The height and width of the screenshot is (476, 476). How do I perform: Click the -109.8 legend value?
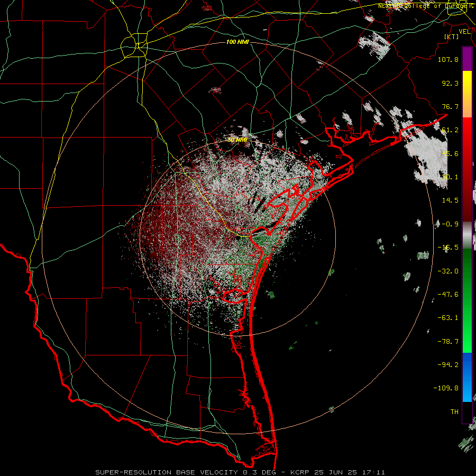pos(446,388)
